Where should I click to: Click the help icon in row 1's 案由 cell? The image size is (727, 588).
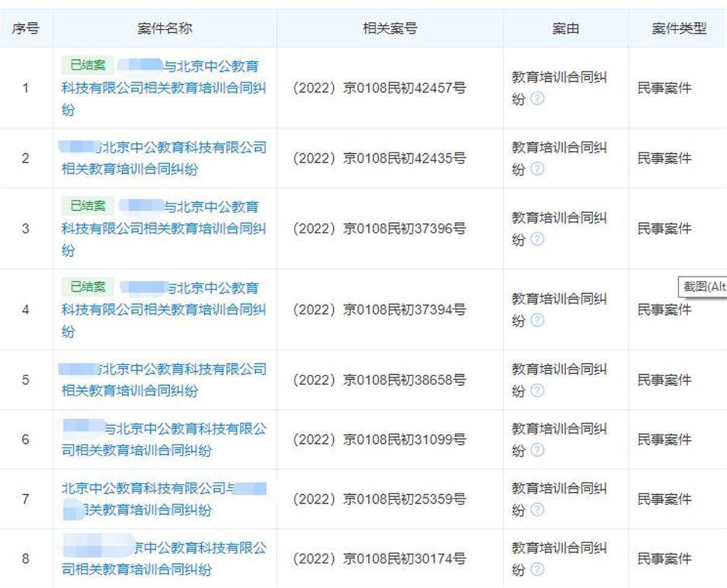tap(537, 99)
